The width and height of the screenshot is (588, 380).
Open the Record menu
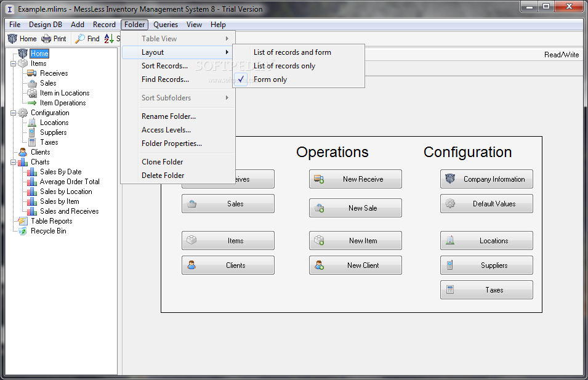tap(104, 25)
